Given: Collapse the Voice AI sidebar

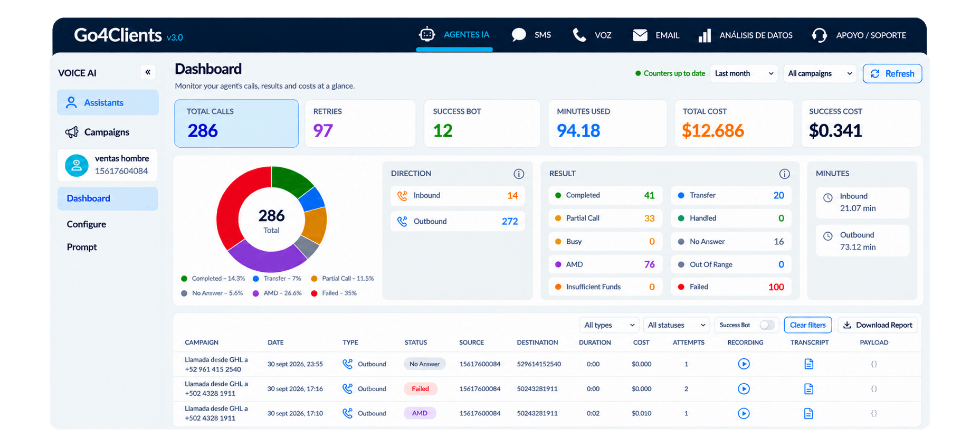Looking at the screenshot, I should coord(148,72).
